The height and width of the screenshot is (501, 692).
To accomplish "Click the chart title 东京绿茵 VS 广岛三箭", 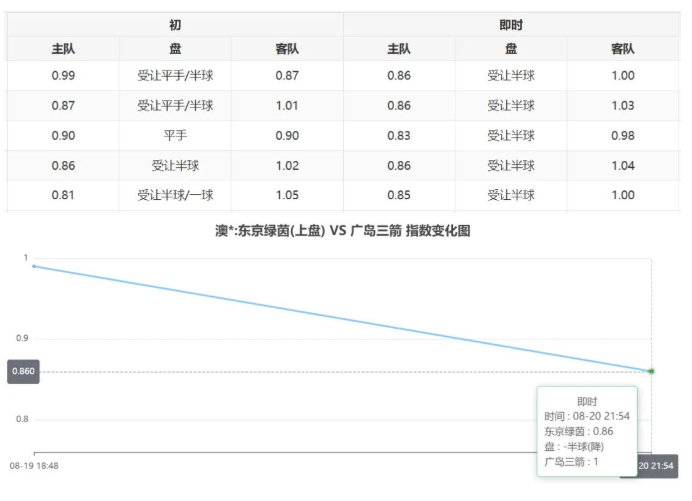I will [343, 231].
